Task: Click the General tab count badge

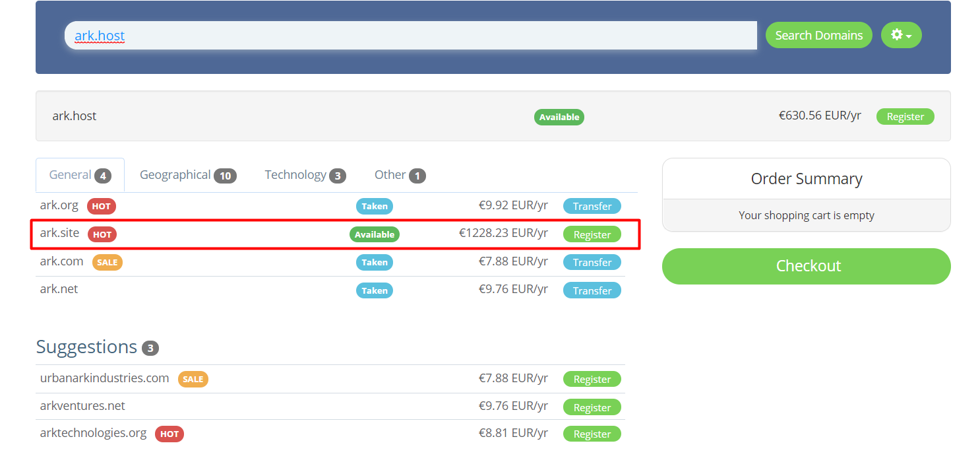Action: click(x=103, y=175)
